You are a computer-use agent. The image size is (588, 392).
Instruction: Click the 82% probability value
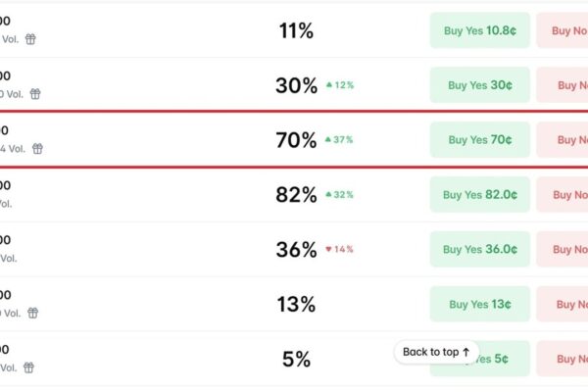(x=296, y=195)
